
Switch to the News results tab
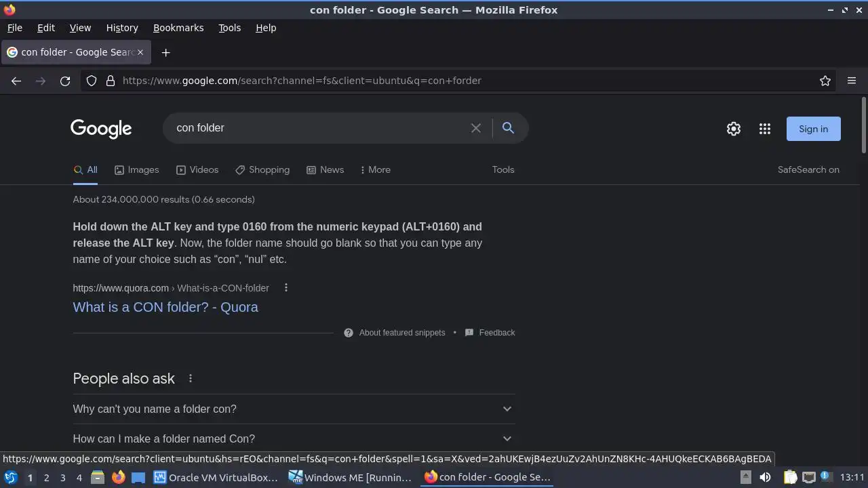(325, 169)
